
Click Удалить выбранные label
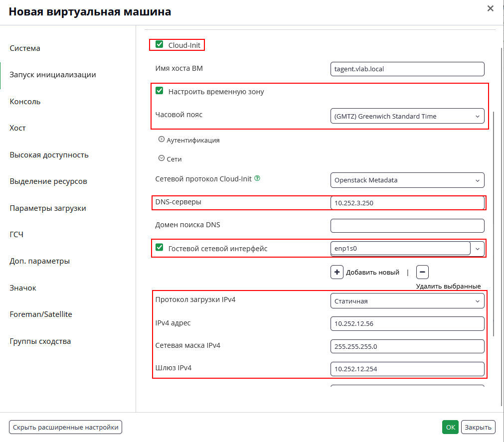pos(448,286)
